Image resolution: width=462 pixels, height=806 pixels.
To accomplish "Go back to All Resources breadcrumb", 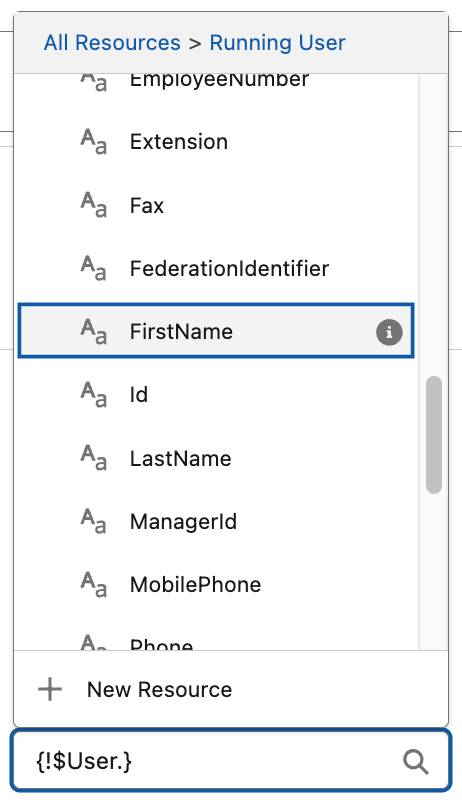I will (112, 43).
